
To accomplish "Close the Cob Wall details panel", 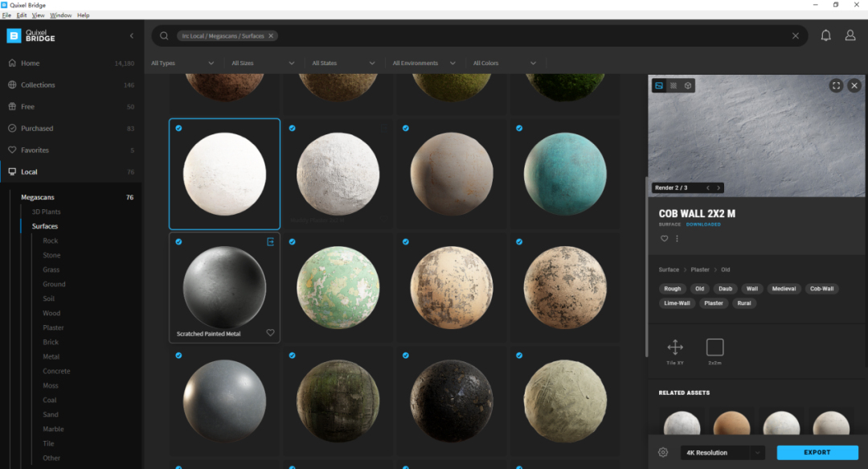I will 854,85.
